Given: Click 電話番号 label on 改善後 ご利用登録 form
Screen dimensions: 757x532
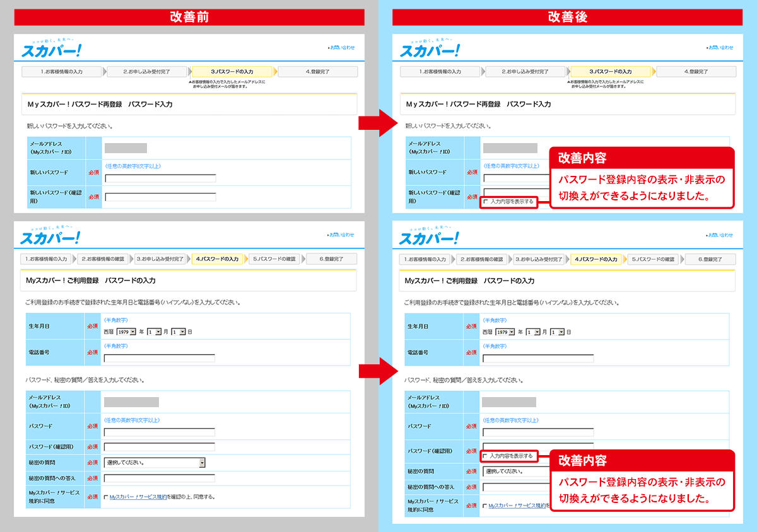Looking at the screenshot, I should pyautogui.click(x=418, y=352).
